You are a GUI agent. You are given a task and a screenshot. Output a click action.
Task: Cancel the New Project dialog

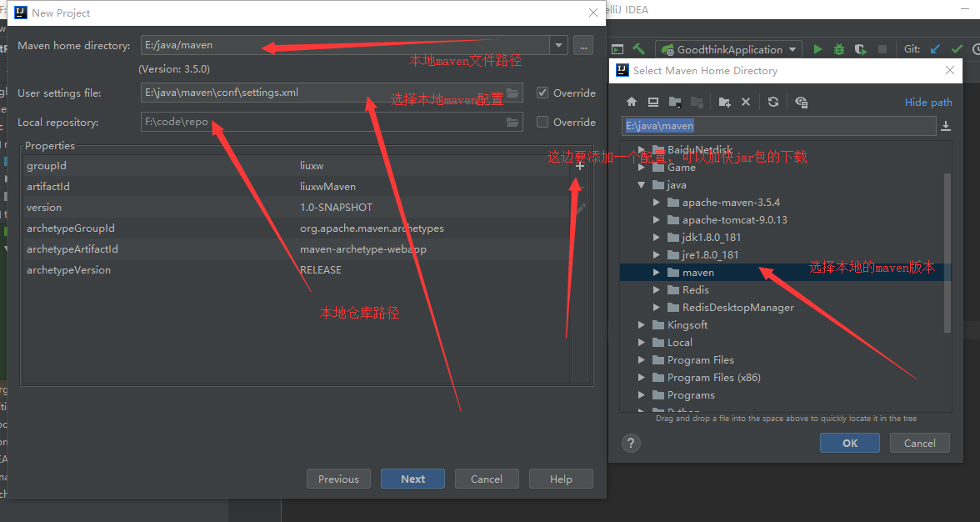tap(487, 479)
